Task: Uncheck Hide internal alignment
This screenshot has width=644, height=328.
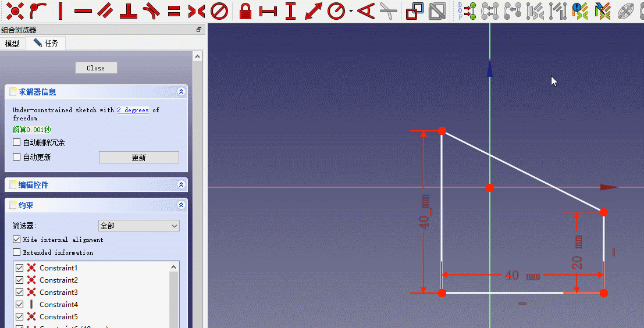Action: click(x=16, y=240)
